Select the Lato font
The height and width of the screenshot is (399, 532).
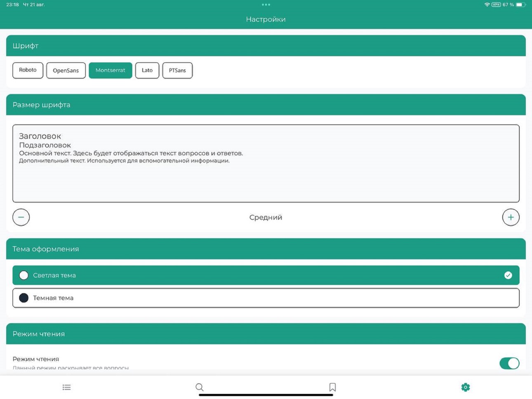tap(147, 70)
